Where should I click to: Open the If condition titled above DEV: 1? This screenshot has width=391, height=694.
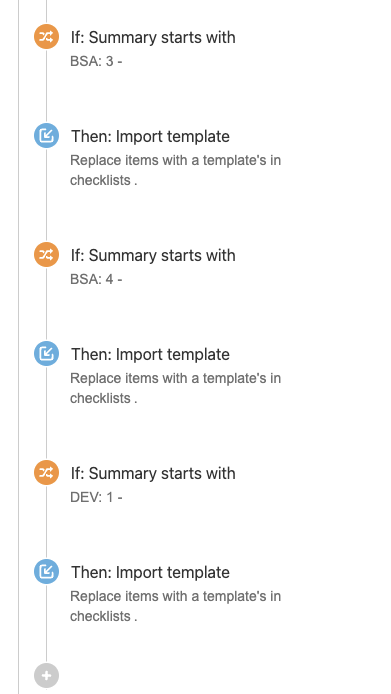tap(153, 473)
